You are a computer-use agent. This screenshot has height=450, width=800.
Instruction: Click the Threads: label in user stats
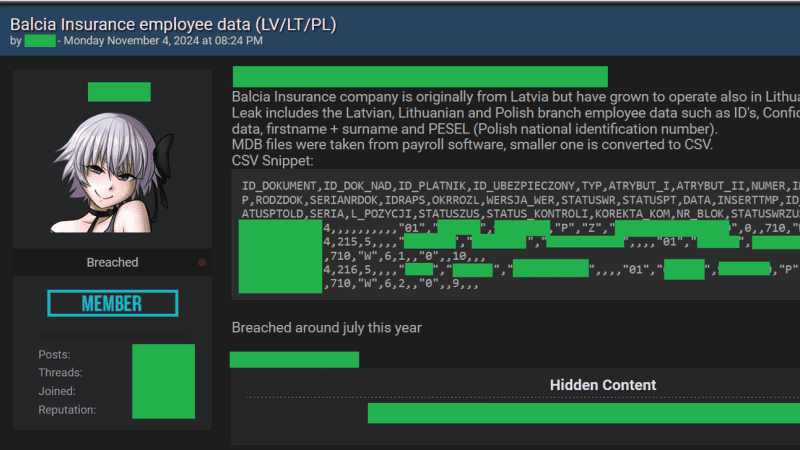tap(60, 373)
